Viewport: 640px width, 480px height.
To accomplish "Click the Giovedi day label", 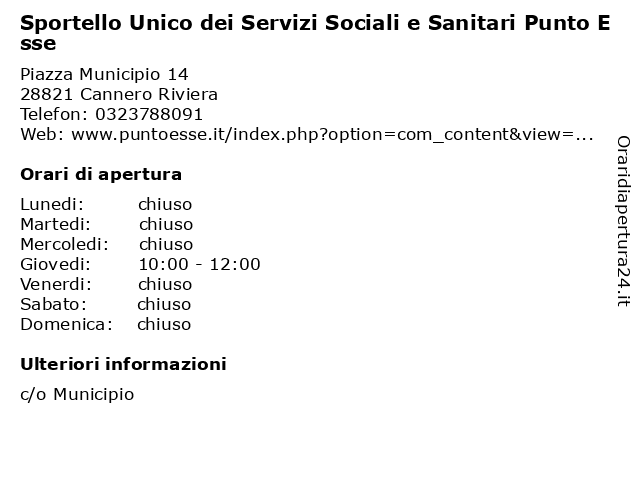I will coord(56,264).
